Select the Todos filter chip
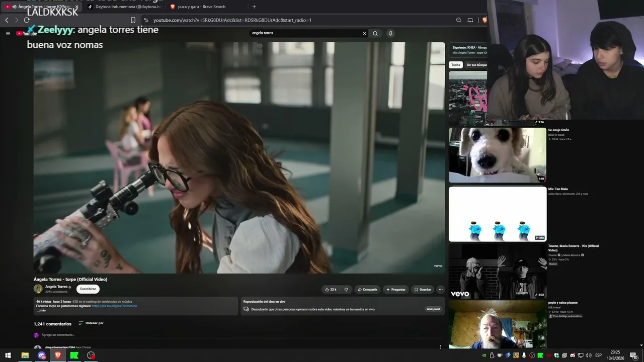Viewport: 644px width, 362px height. pyautogui.click(x=455, y=65)
